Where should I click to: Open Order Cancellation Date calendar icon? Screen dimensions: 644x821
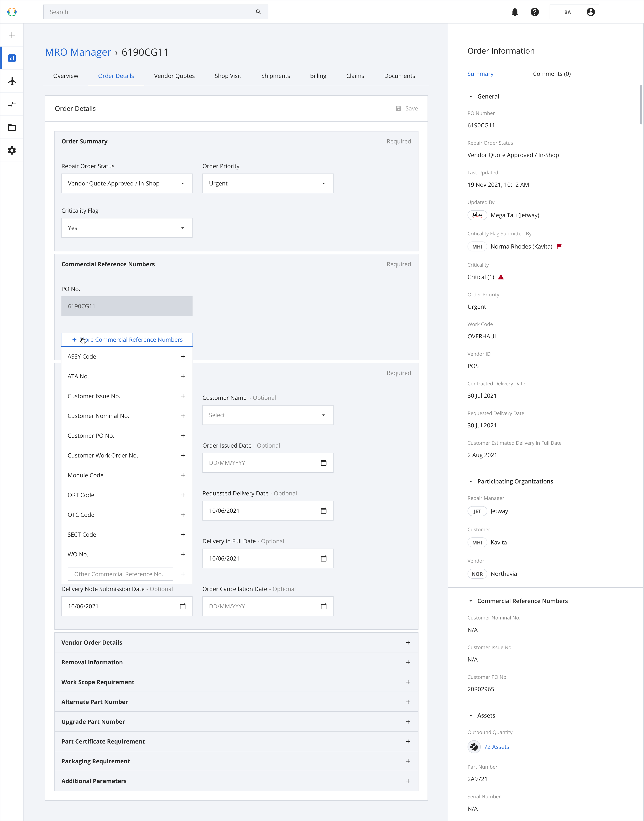(323, 606)
